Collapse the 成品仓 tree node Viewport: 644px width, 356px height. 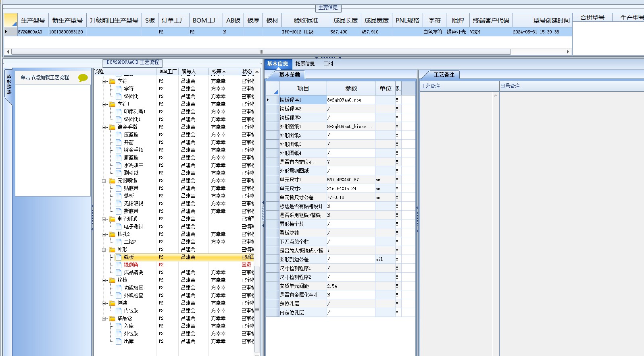pyautogui.click(x=104, y=319)
